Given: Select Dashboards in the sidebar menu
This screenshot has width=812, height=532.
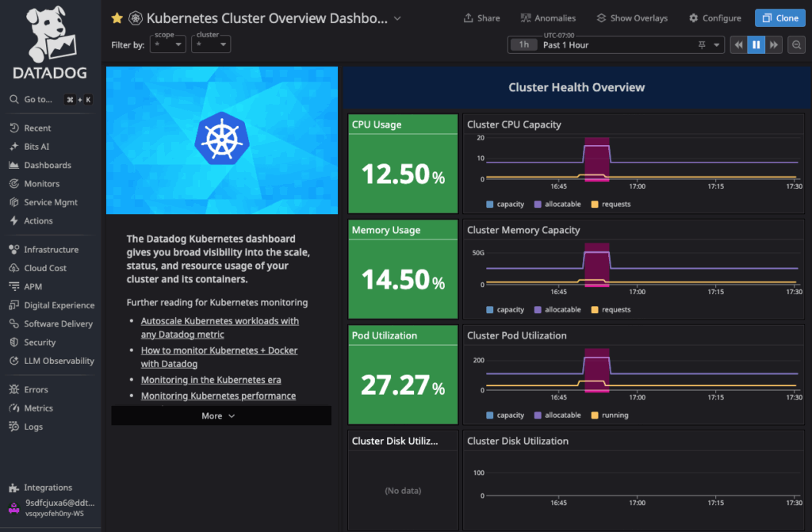Looking at the screenshot, I should 48,165.
